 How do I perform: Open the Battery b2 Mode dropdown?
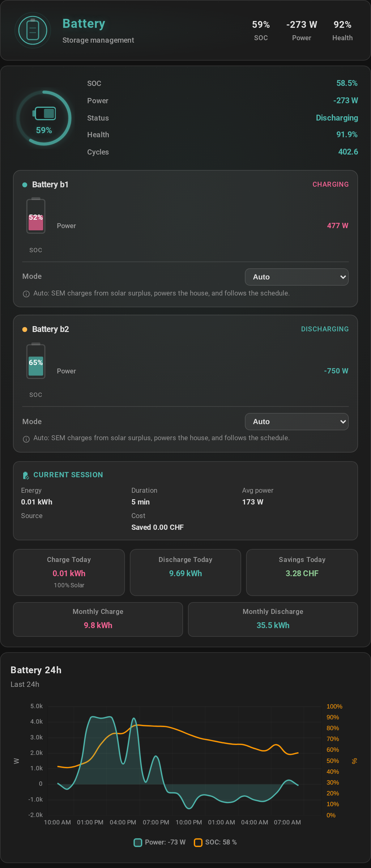[x=296, y=422]
